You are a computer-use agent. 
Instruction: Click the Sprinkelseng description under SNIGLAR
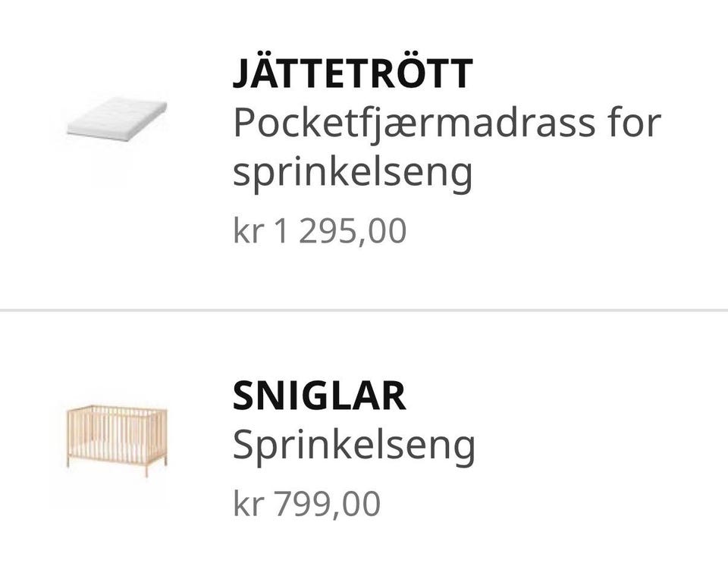tap(353, 446)
